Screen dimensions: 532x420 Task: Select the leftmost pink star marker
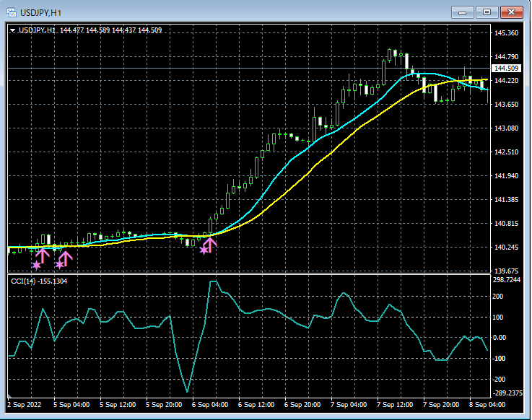[x=36, y=265]
